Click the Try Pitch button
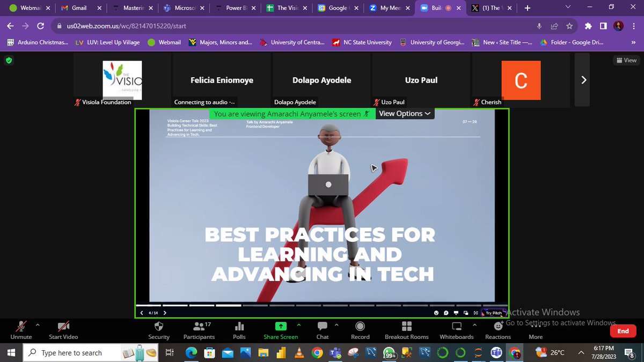Viewport: 644px width, 362px height. tap(494, 313)
